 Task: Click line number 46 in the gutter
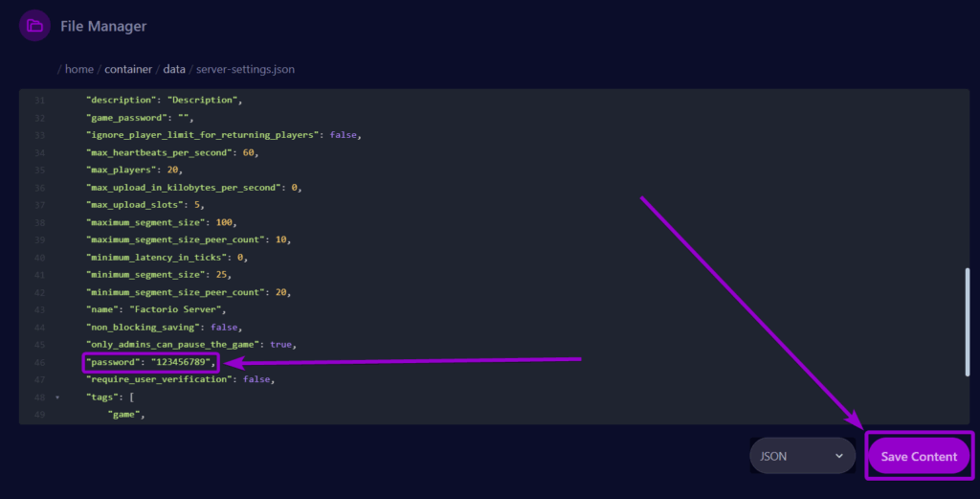point(39,362)
